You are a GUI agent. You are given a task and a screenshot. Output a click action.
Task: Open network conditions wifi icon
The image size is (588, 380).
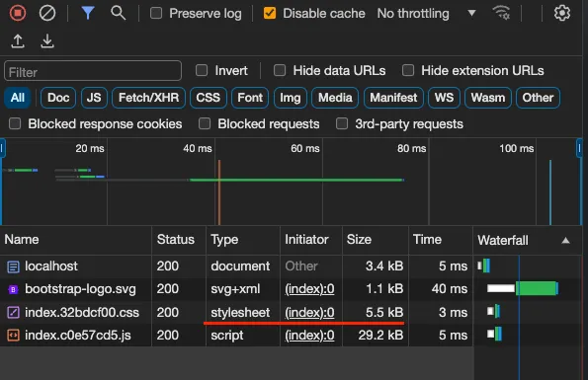pos(501,13)
